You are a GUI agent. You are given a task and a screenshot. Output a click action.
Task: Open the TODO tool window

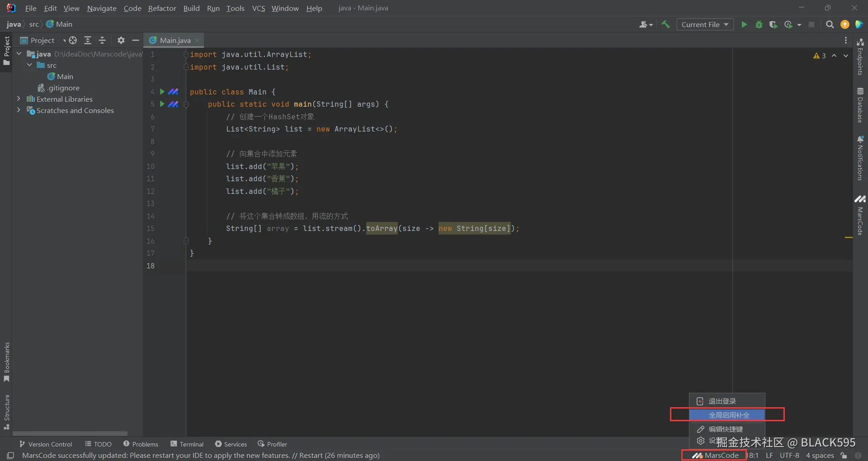[98, 444]
